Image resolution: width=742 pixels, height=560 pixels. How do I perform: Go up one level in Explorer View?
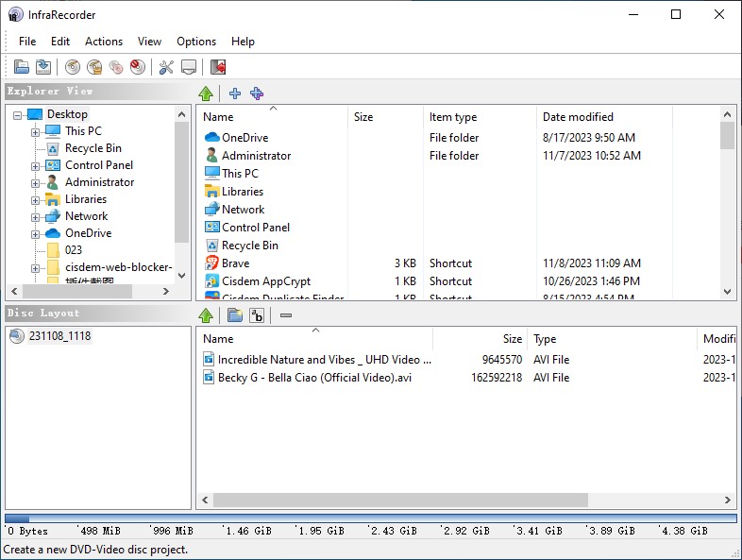coord(206,93)
